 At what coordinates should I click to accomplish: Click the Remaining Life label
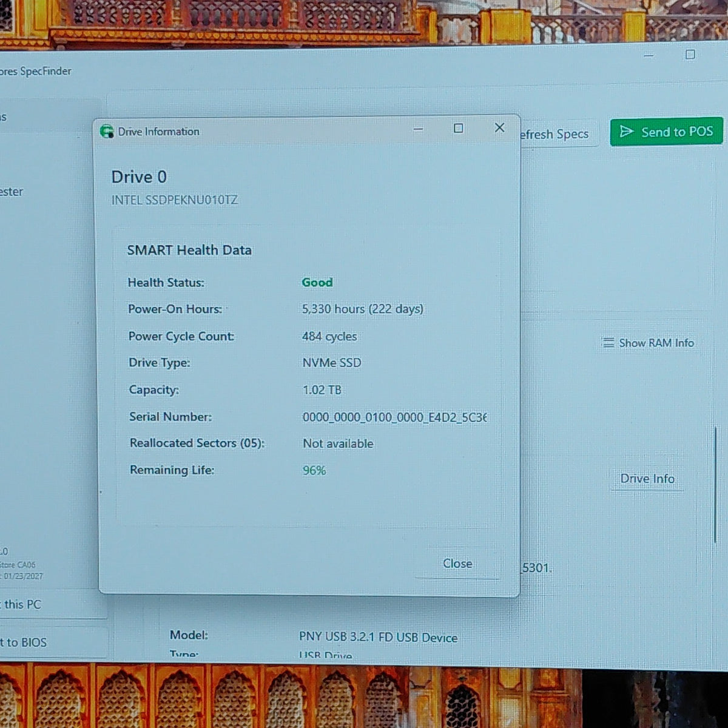[x=172, y=470]
